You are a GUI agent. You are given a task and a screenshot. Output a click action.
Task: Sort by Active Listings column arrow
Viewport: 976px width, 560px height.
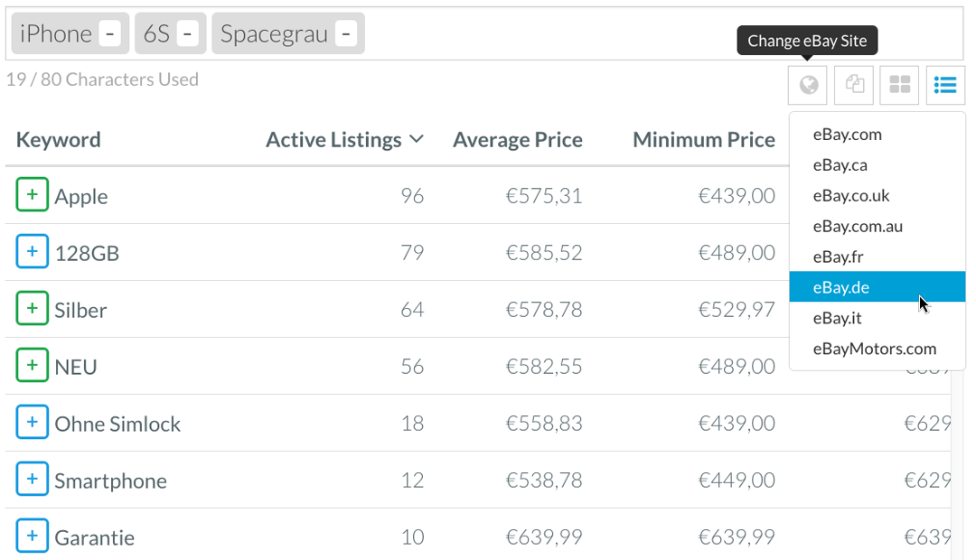pos(417,139)
